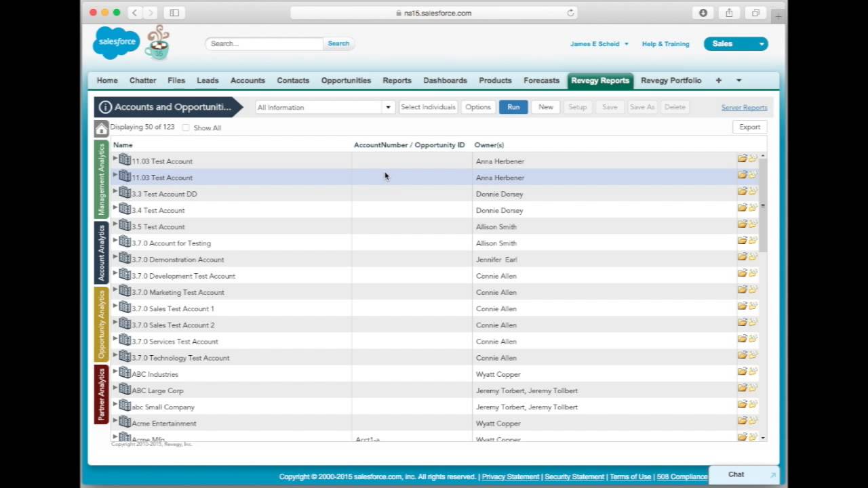Screen dimensions: 868x488
Task: Click the Safari address bar showing na15.salesforce.com
Action: tap(434, 13)
